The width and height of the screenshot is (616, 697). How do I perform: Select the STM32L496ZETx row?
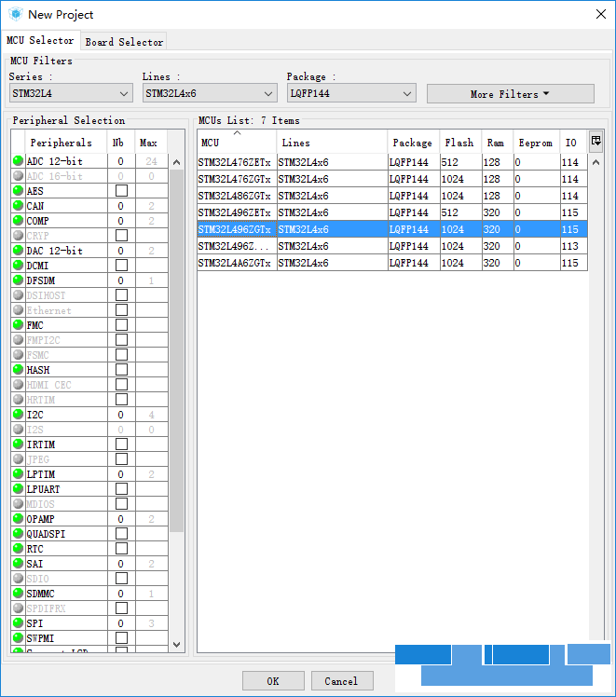[392, 212]
